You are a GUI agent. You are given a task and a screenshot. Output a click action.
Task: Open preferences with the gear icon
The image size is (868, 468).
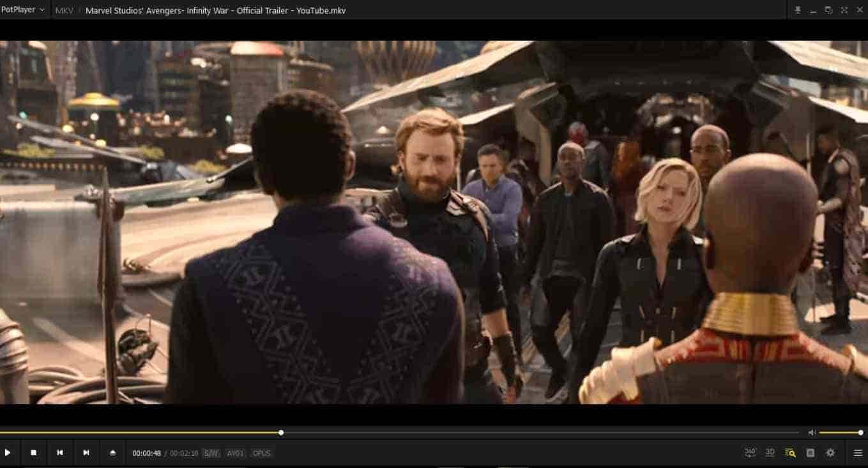(x=830, y=453)
